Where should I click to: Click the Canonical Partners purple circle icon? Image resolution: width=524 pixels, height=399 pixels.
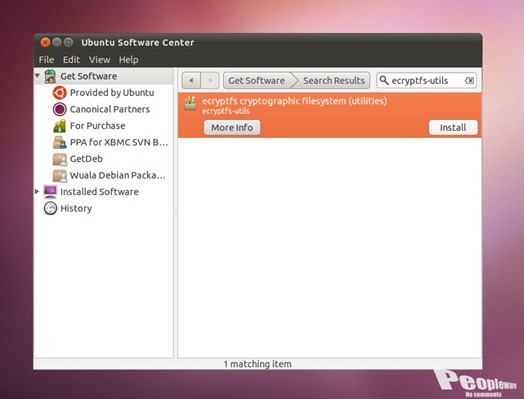tap(59, 109)
